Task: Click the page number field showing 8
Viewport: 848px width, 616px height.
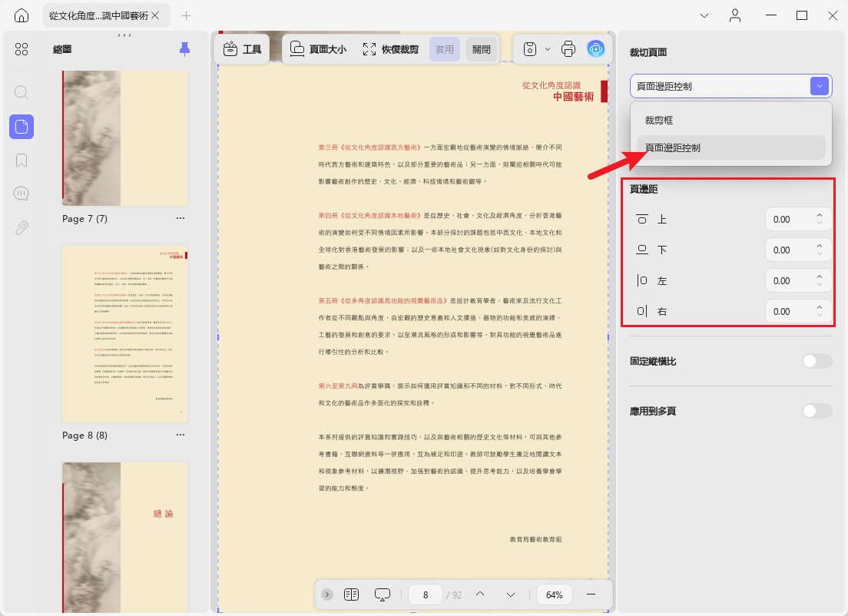Action: 426,594
